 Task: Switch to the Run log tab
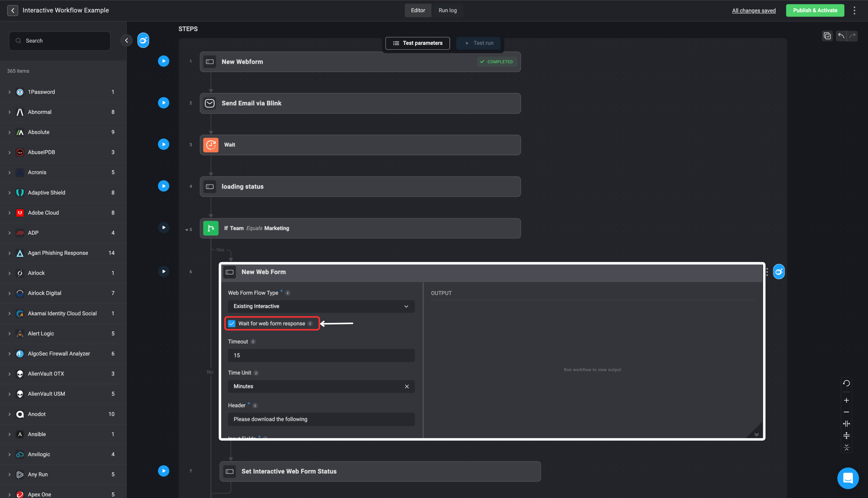point(447,10)
